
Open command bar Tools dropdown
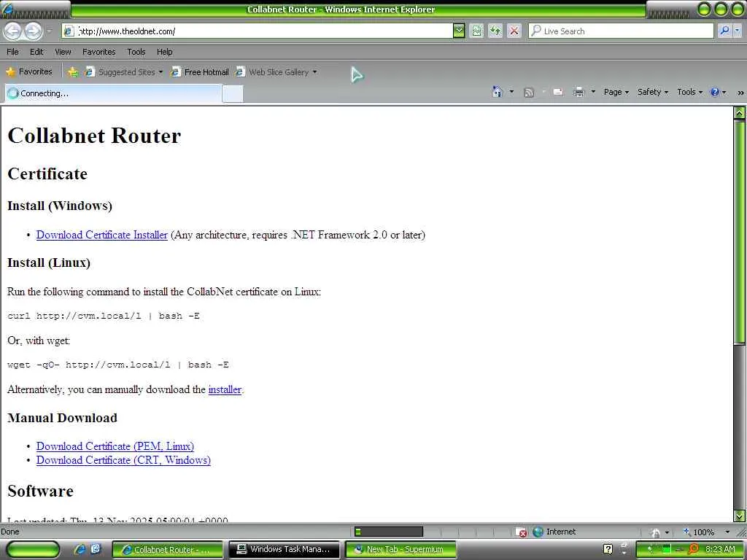point(689,92)
